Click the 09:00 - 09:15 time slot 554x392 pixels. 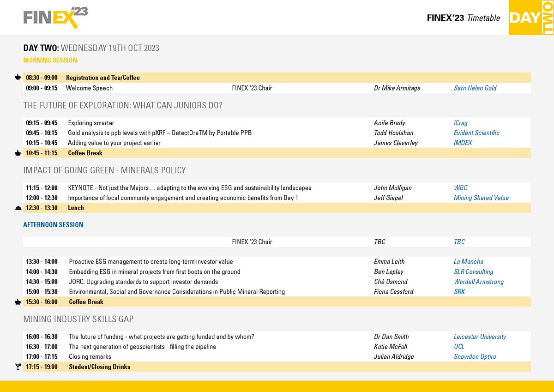[x=42, y=88]
